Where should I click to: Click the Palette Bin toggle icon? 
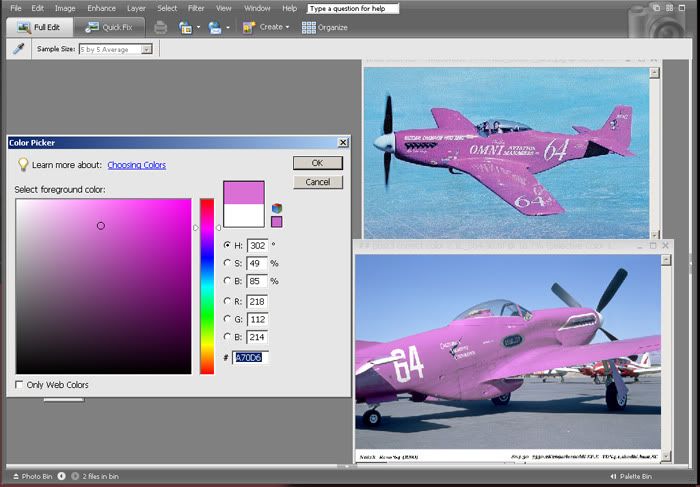(x=613, y=476)
